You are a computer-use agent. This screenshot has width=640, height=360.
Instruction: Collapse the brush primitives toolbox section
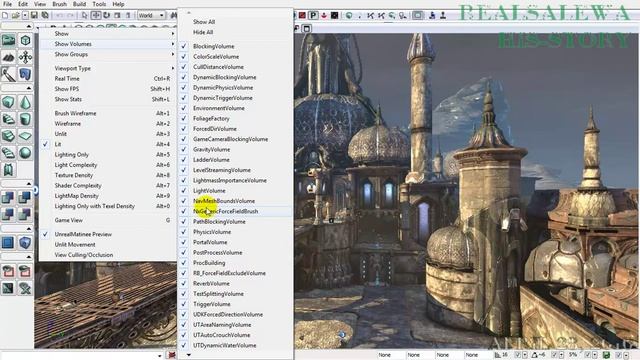point(28,88)
